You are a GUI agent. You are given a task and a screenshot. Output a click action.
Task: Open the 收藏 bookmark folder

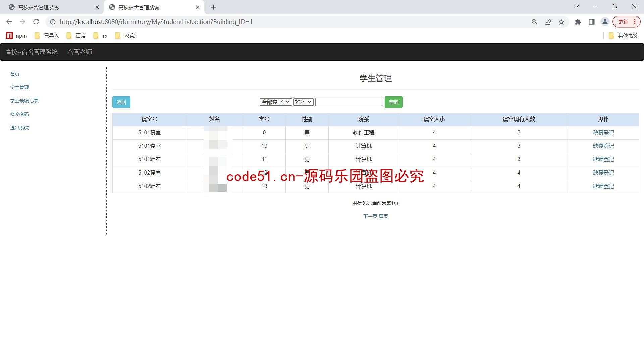125,36
